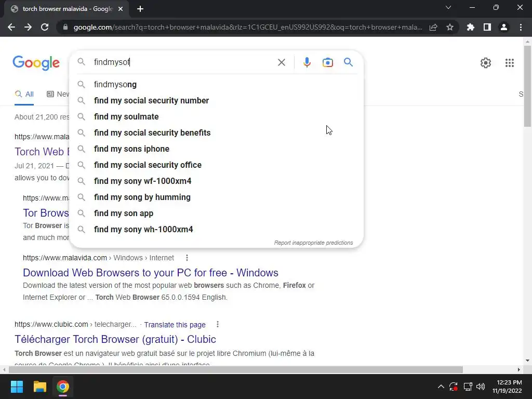Open a new tab with the plus button

pyautogui.click(x=140, y=9)
